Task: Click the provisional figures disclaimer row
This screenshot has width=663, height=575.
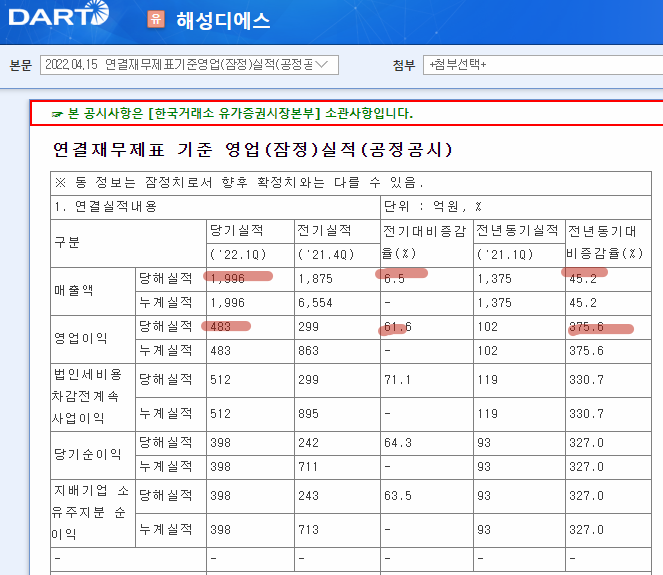Action: pyautogui.click(x=351, y=183)
